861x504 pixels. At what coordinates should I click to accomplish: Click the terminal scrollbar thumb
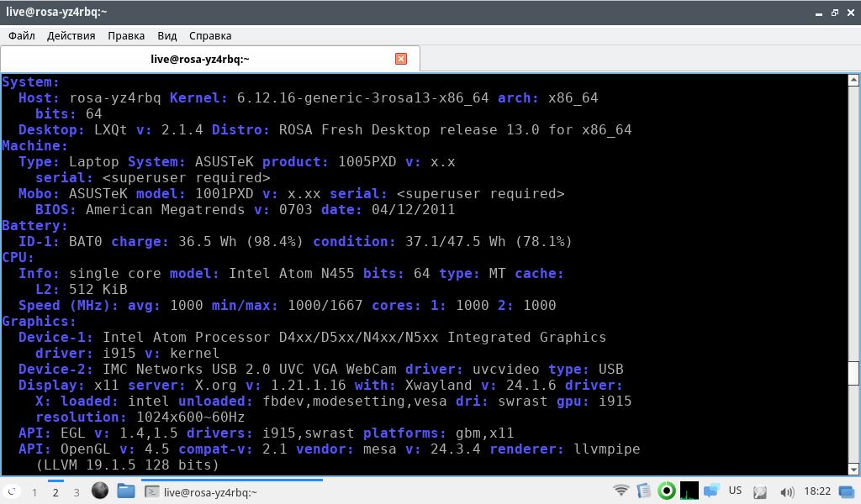853,374
